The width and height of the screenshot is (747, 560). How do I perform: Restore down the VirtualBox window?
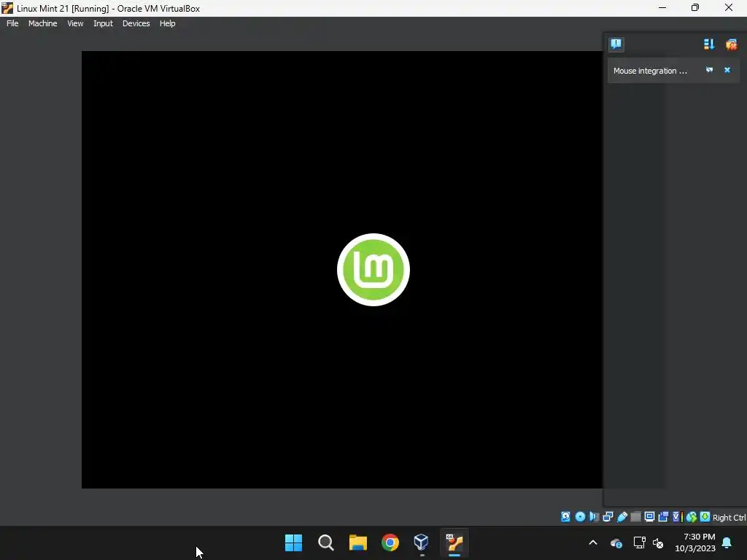tap(695, 7)
